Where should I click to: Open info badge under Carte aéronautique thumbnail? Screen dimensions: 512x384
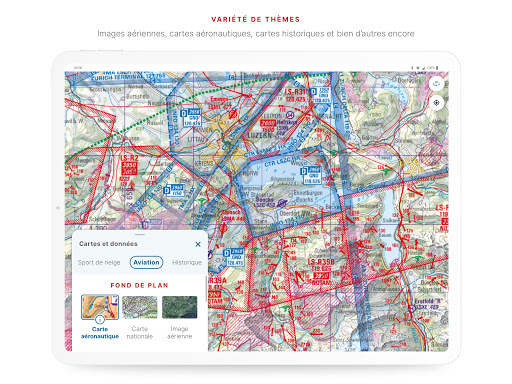point(99,320)
